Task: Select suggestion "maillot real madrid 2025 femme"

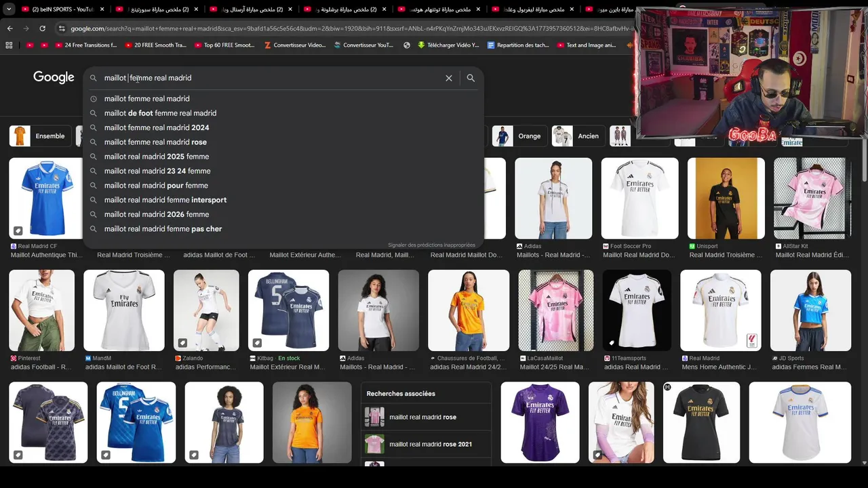Action: pos(283,157)
